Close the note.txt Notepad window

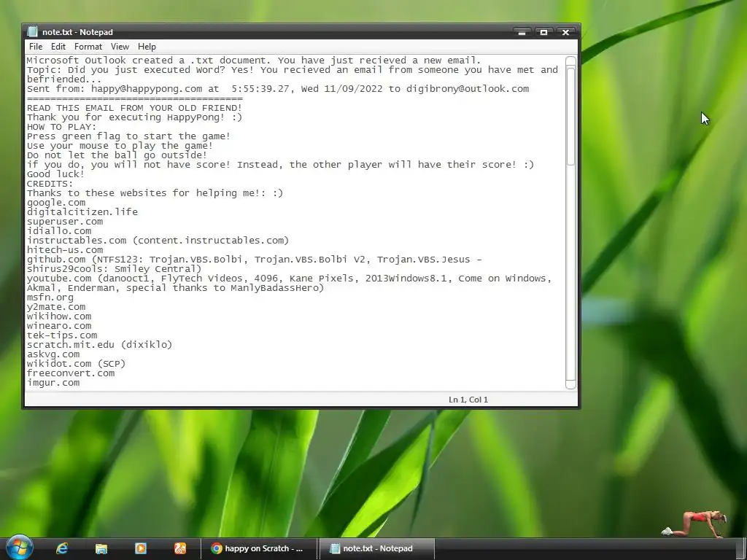(x=565, y=32)
